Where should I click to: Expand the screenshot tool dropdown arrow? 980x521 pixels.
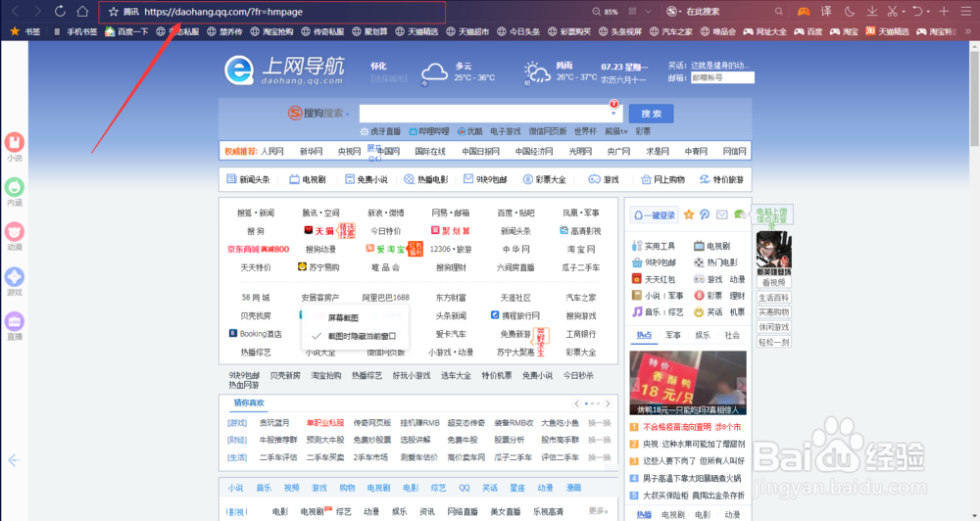tap(904, 12)
